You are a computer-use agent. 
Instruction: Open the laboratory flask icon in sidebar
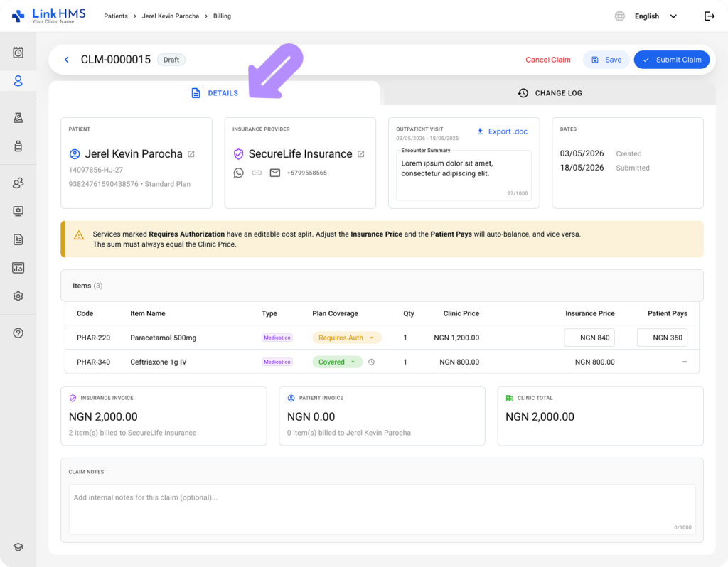[18, 118]
